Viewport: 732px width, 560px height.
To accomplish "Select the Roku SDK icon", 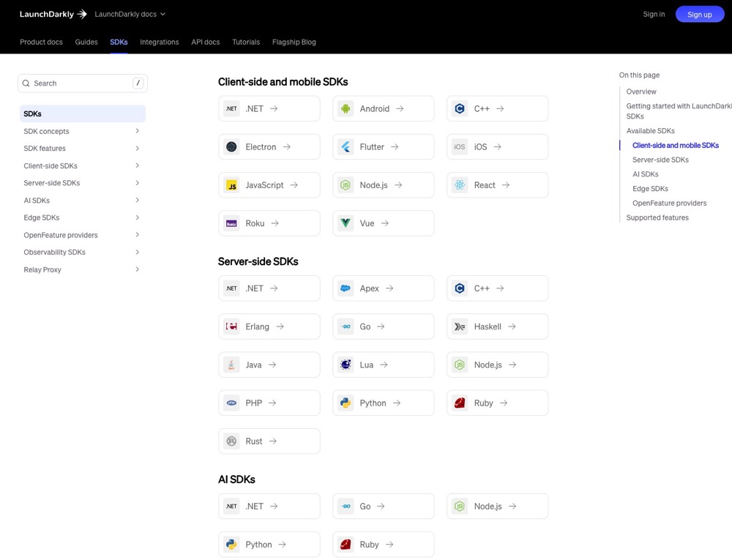I will point(231,223).
